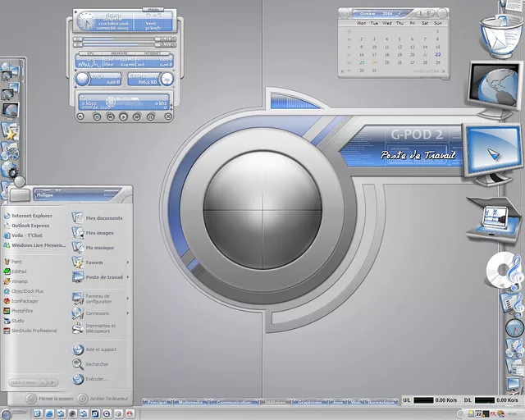Start Paint from the start menu
Viewport: 525px width, 420px height.
tap(16, 262)
